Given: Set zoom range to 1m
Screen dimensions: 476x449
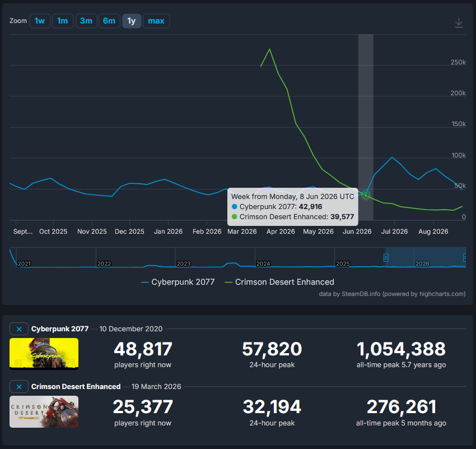Looking at the screenshot, I should tap(63, 21).
